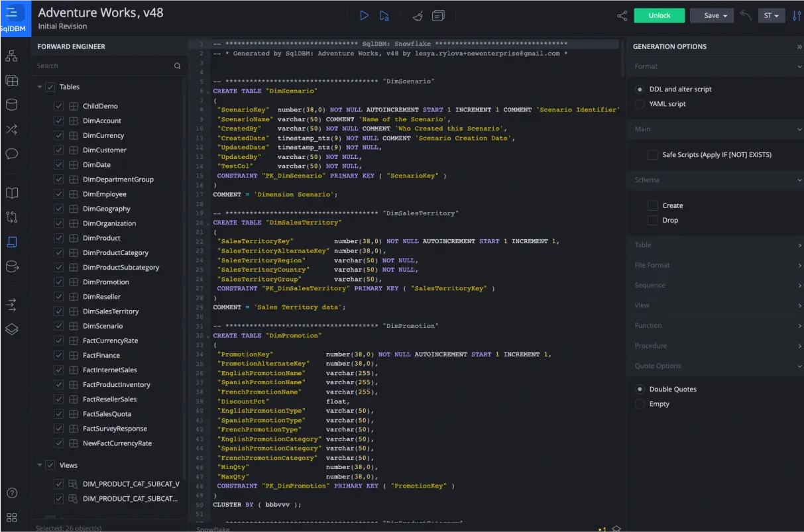Collapse the Quote Options section
The image size is (804, 532).
point(715,366)
